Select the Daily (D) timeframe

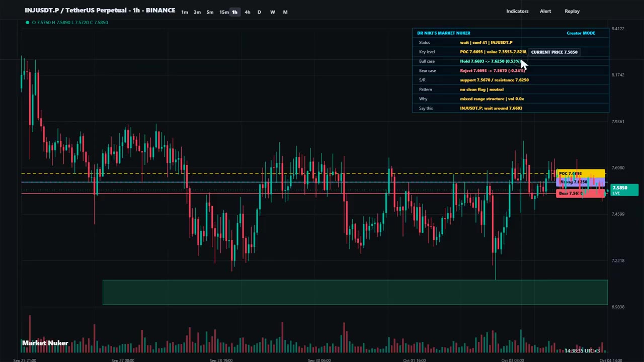click(259, 12)
